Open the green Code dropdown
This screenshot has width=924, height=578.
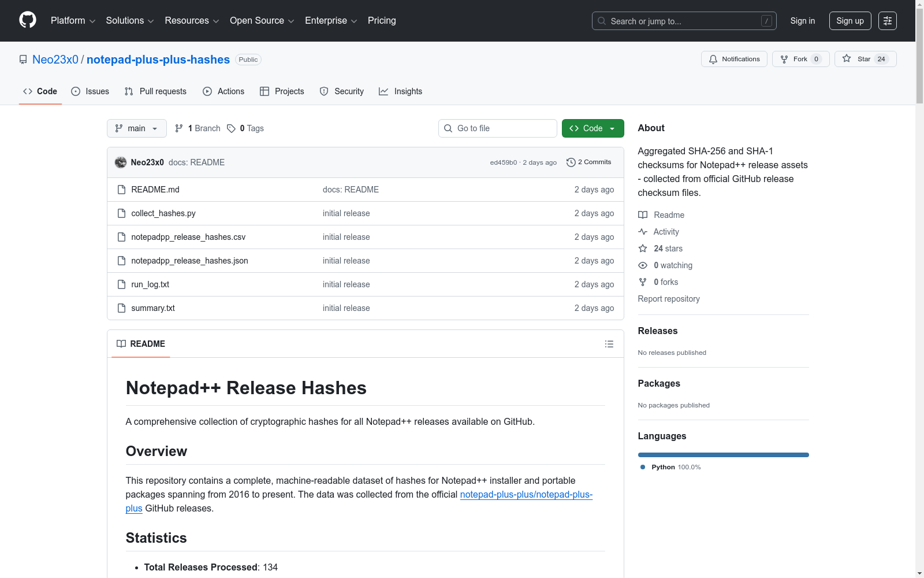[x=593, y=128]
